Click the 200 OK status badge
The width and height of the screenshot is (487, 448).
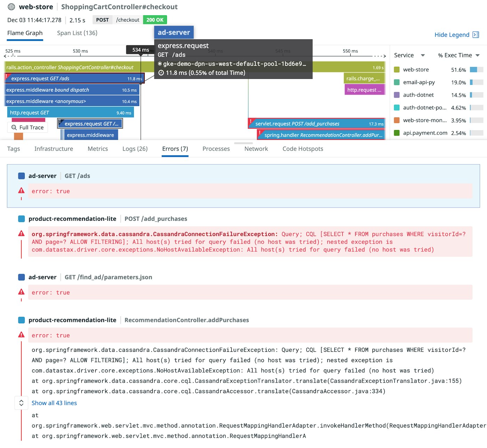click(x=155, y=20)
